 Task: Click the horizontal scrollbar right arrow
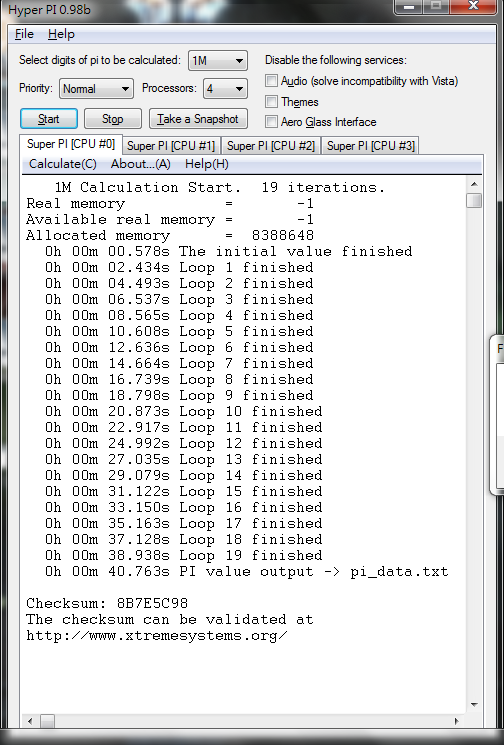pyautogui.click(x=457, y=721)
